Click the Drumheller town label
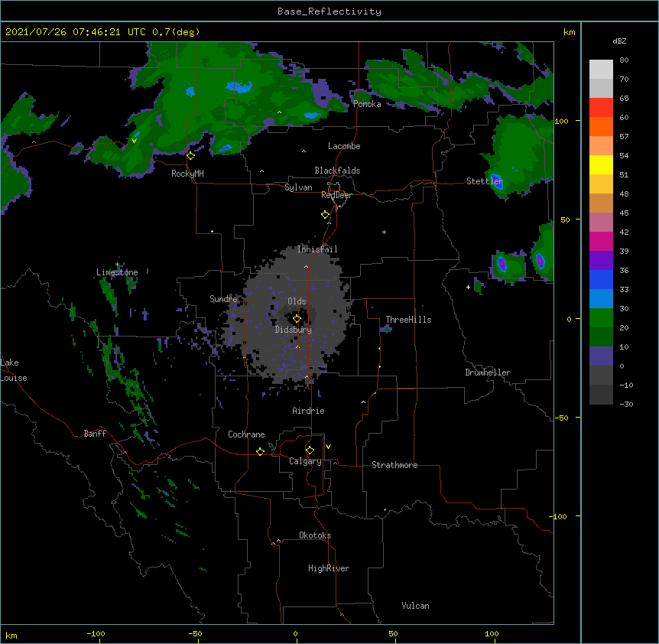Screen dimensions: 659x644 pos(488,372)
